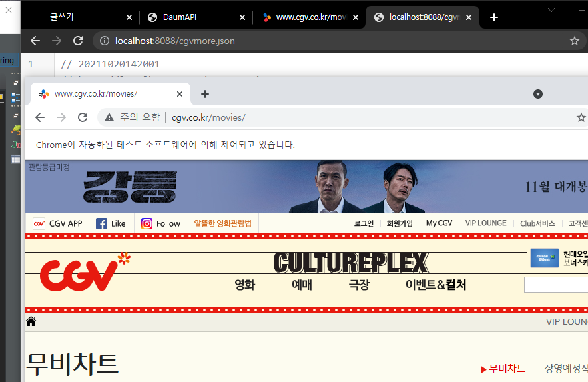Close the www.cgv.co.kr/movies/ tab in front window
The image size is (588, 382).
coord(180,94)
